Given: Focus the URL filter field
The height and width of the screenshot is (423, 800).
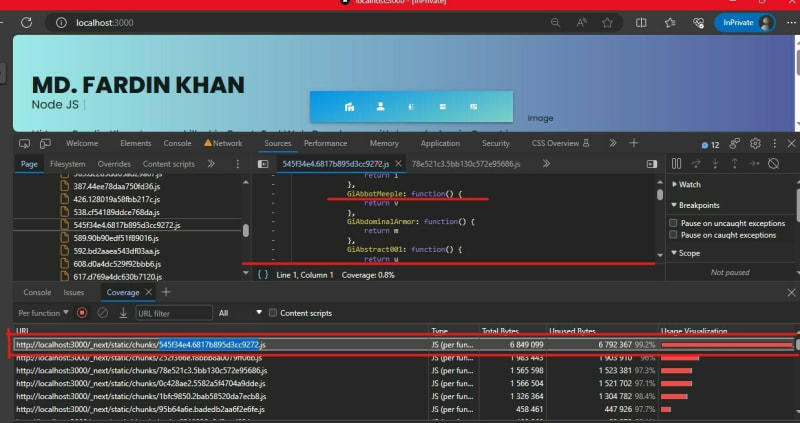Looking at the screenshot, I should (174, 313).
